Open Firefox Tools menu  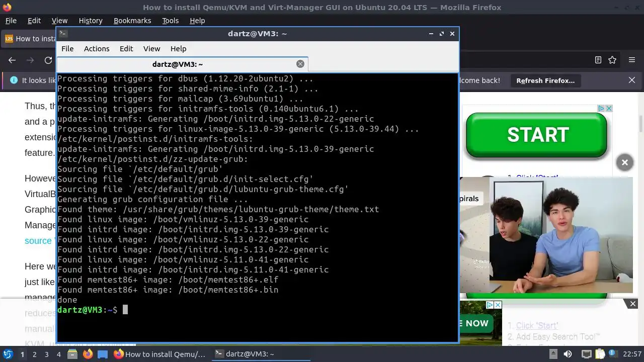(x=171, y=21)
